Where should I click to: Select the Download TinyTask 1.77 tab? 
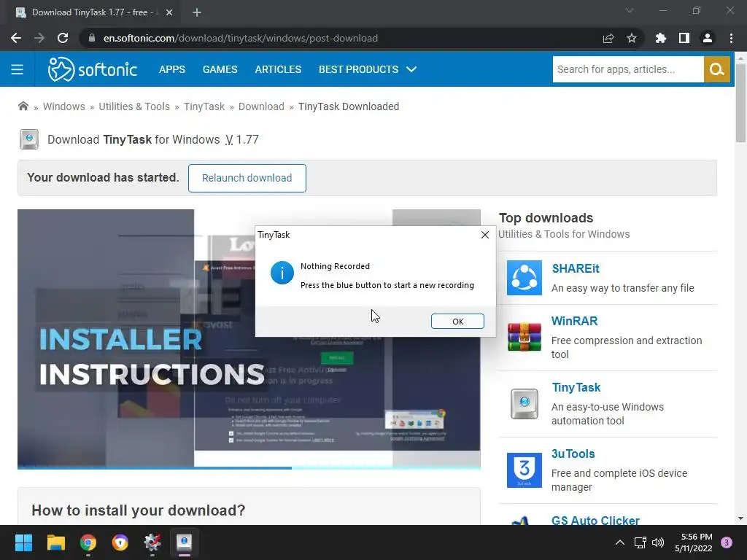93,12
